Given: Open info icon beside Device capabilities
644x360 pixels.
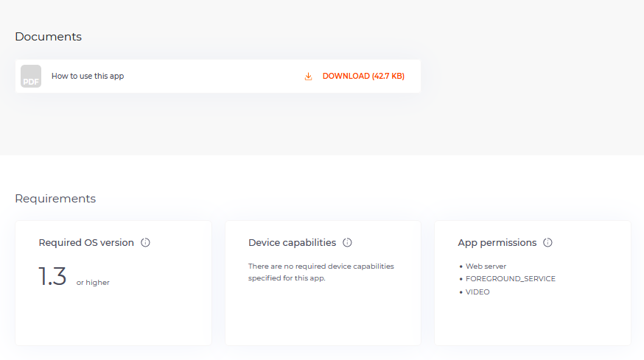Looking at the screenshot, I should pos(348,243).
